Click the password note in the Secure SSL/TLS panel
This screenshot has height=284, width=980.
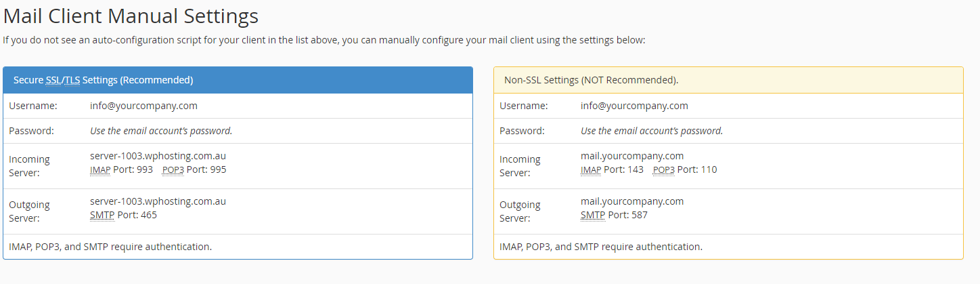pos(161,131)
